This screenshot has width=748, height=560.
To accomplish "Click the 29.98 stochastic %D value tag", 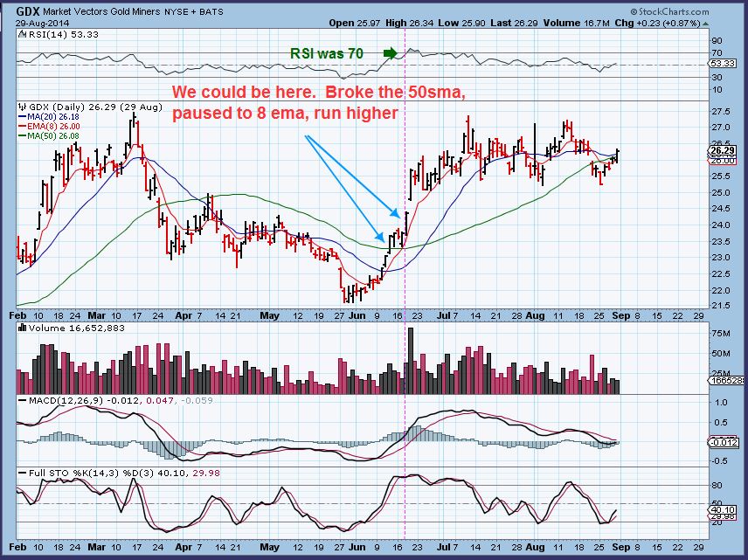I will (x=724, y=516).
